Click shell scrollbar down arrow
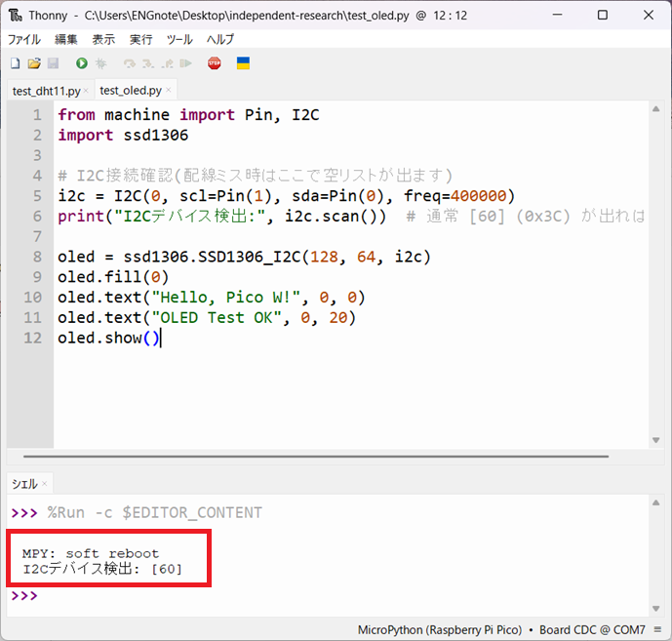 (655, 608)
